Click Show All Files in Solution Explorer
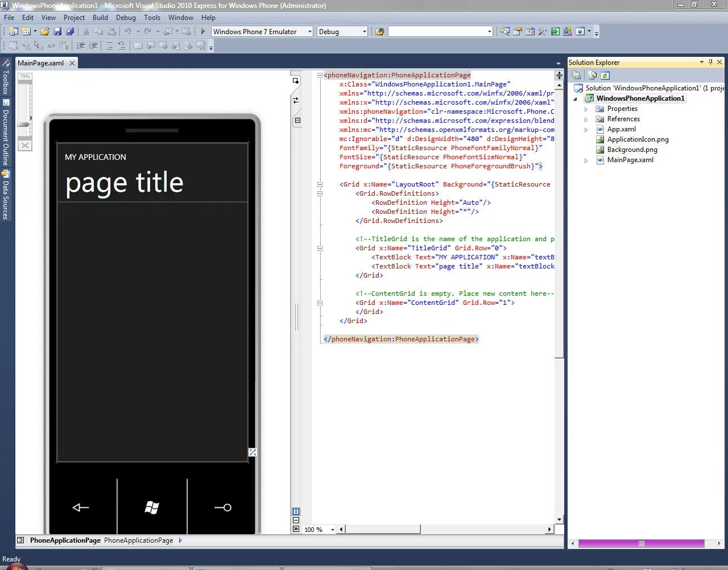This screenshot has height=570, width=728. point(593,75)
